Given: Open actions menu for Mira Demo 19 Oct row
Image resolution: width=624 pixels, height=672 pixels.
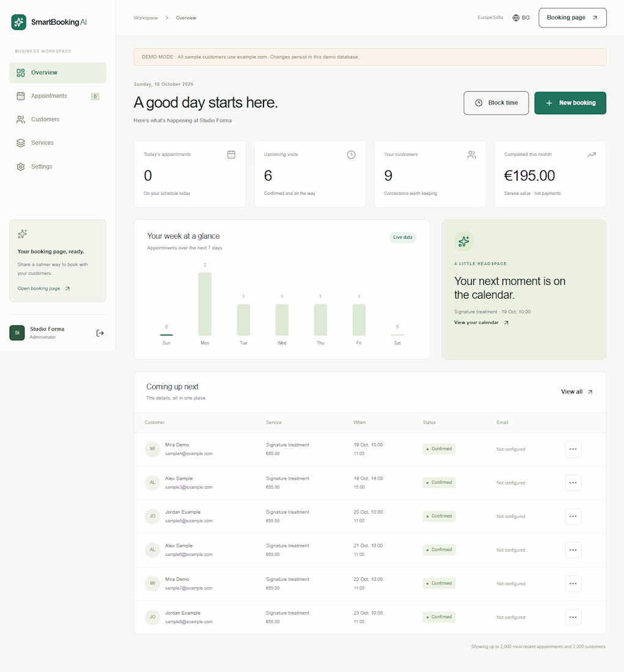Looking at the screenshot, I should click(x=573, y=449).
